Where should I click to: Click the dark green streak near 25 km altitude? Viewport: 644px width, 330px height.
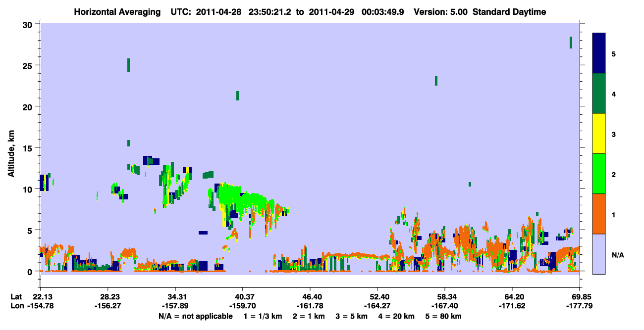tap(129, 65)
